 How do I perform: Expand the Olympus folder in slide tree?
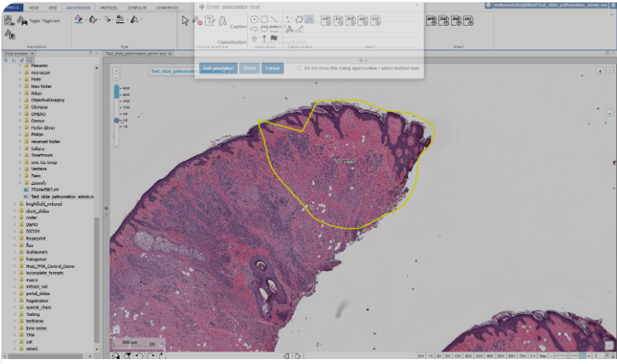click(22, 107)
